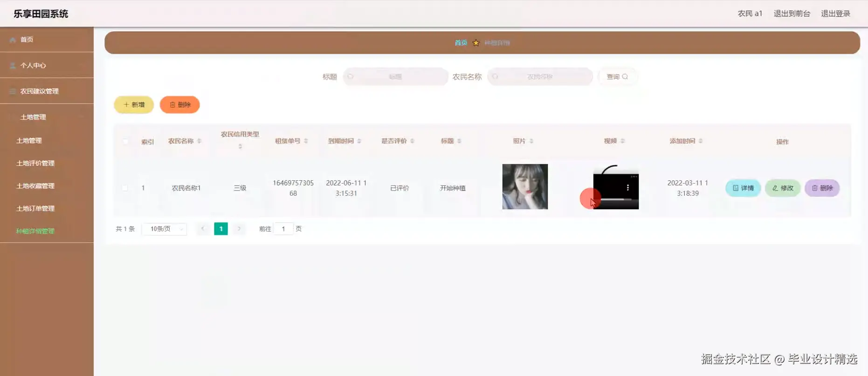Screen dimensions: 868x376
Task: Click the 开始种植 title cell
Action: click(453, 188)
